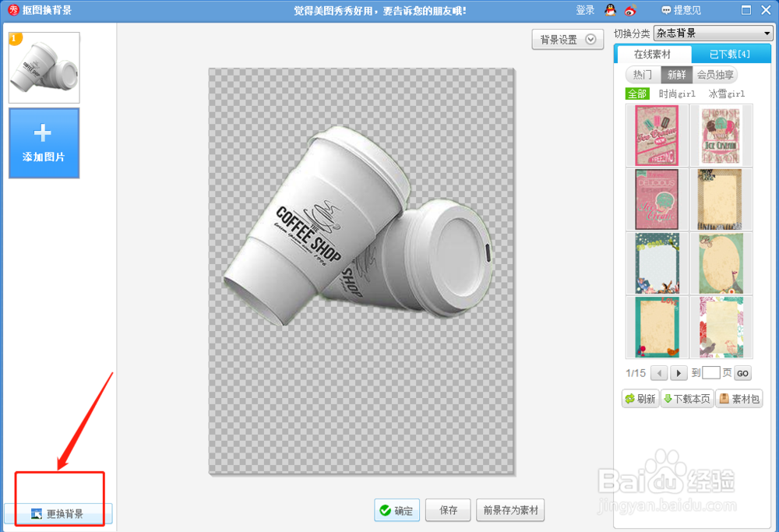Click the QQ penguin icon
The image size is (779, 532).
[610, 10]
